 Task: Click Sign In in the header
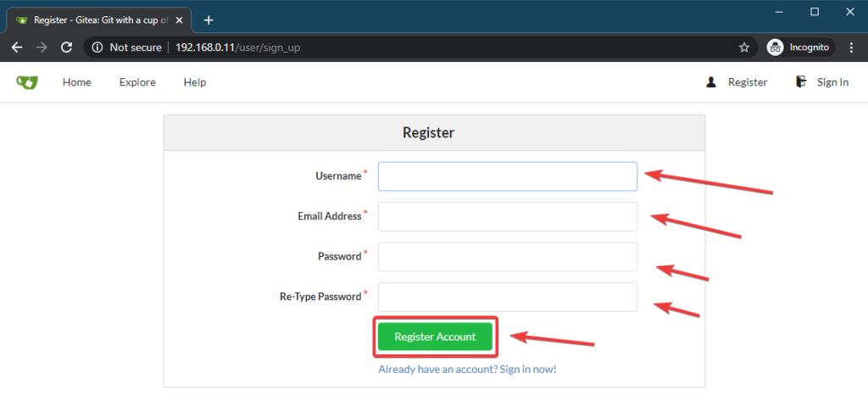coord(832,82)
